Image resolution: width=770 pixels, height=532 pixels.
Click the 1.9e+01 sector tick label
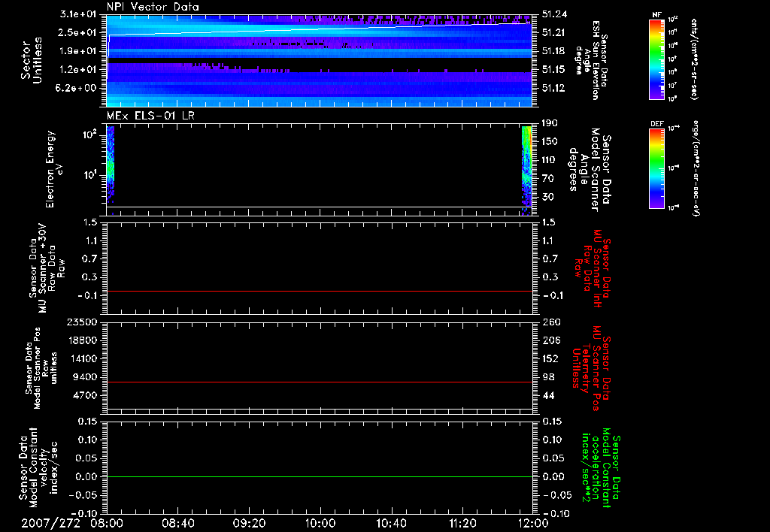78,51
